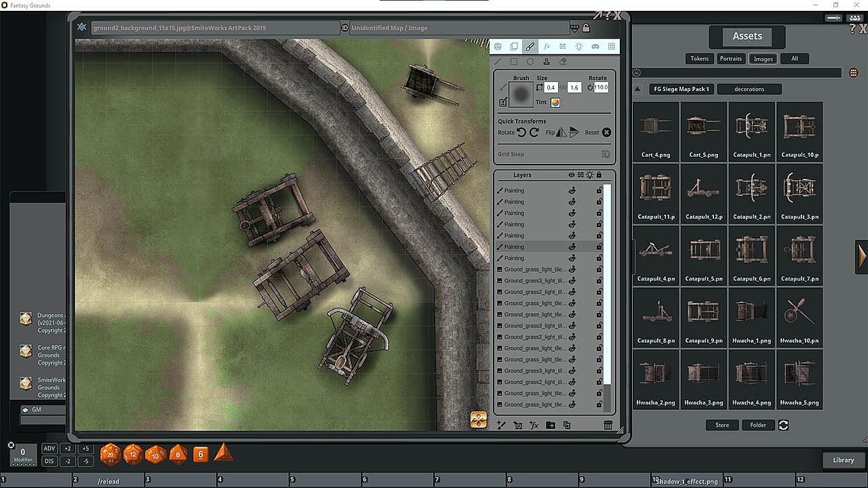
Task: Go up a folder with the triangle arrow
Action: (637, 89)
